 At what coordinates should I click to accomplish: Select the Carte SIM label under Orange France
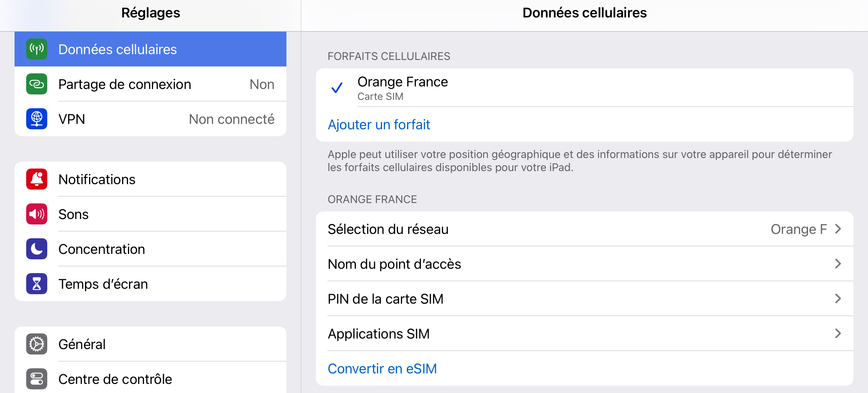379,96
